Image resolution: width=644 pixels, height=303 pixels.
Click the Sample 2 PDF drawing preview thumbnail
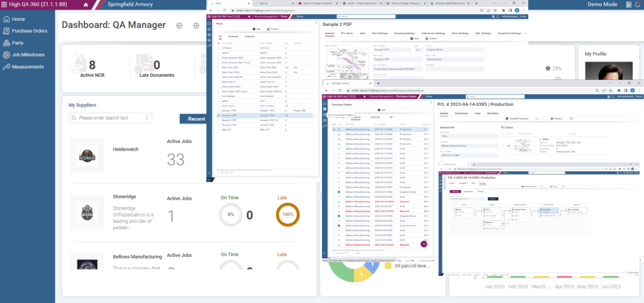point(347,64)
